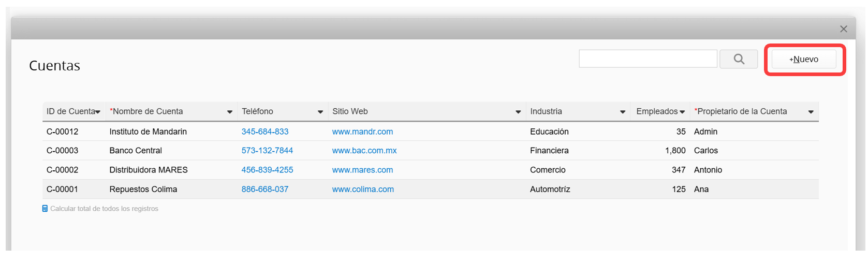
Task: Expand the Teléfono column dropdown arrow
Action: [320, 112]
